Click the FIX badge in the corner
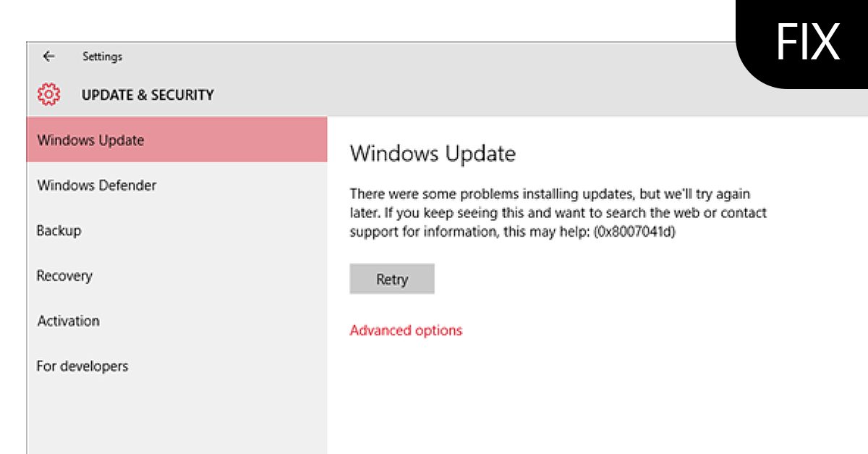This screenshot has width=868, height=454. [807, 42]
